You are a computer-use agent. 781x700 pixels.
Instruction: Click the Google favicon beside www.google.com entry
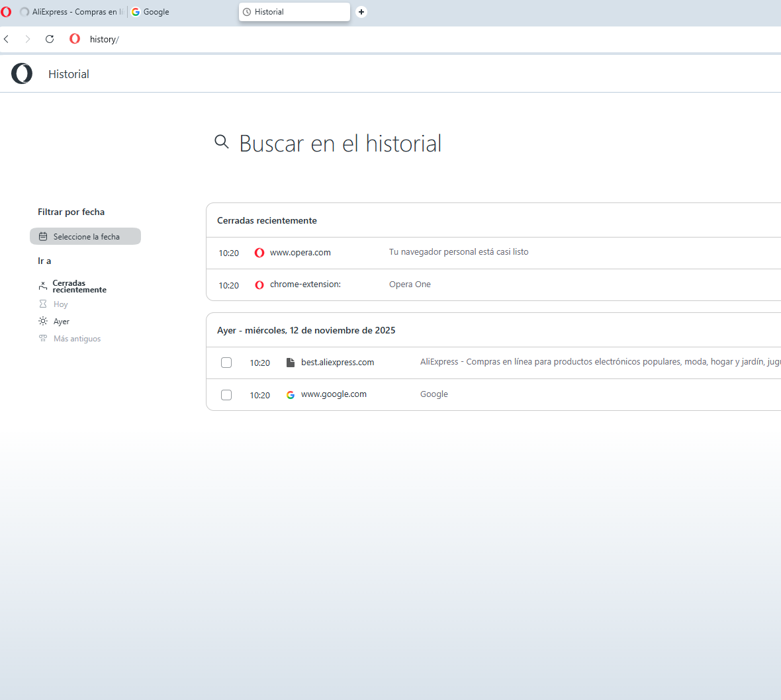click(x=291, y=394)
